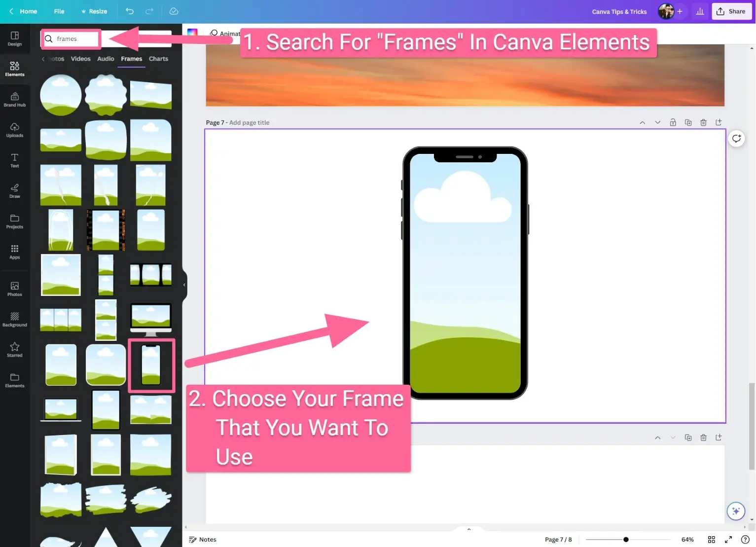Click the Resize button
This screenshot has height=547, width=756.
[94, 11]
